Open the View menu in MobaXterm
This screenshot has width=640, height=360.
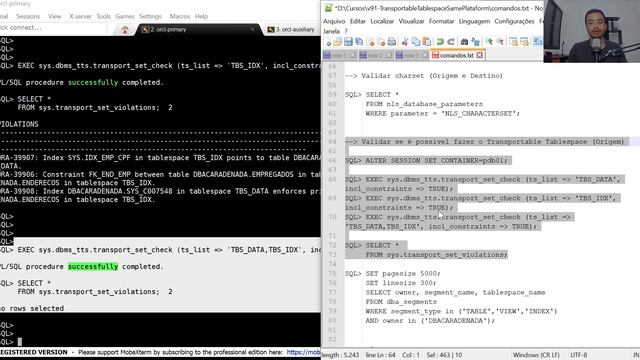point(55,16)
